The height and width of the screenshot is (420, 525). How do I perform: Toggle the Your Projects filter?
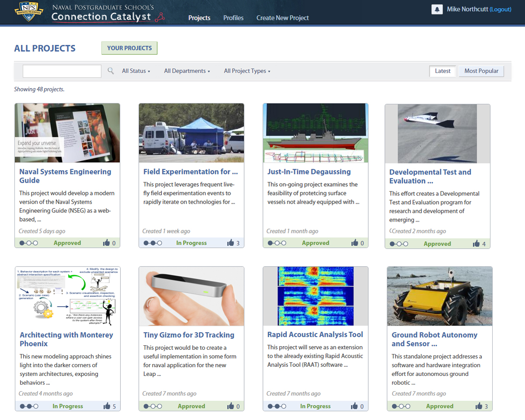tap(129, 48)
